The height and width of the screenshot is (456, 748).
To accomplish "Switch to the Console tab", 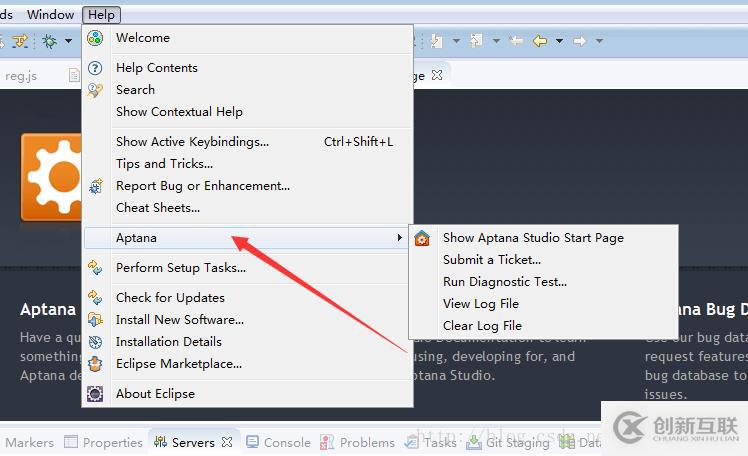I will click(279, 442).
